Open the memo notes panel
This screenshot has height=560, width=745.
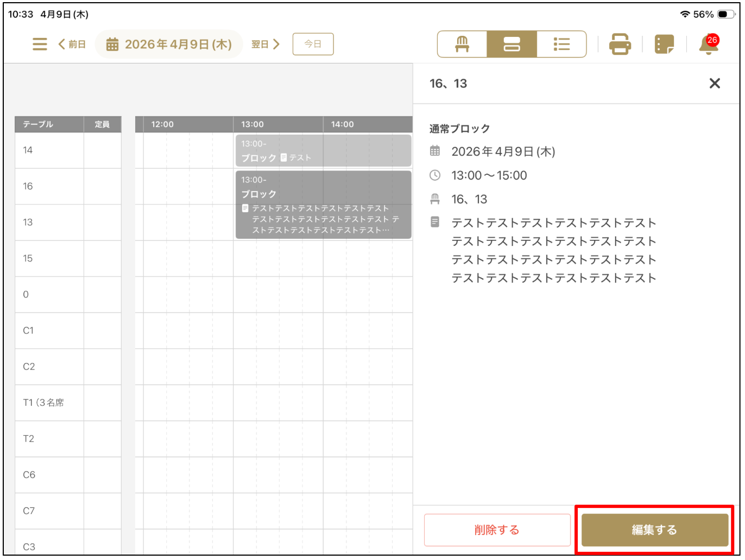coord(664,44)
